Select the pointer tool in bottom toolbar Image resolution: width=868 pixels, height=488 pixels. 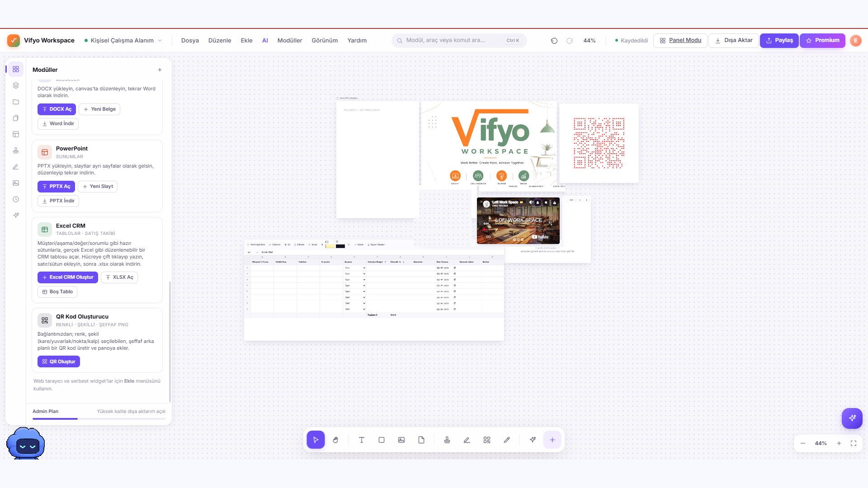(316, 440)
